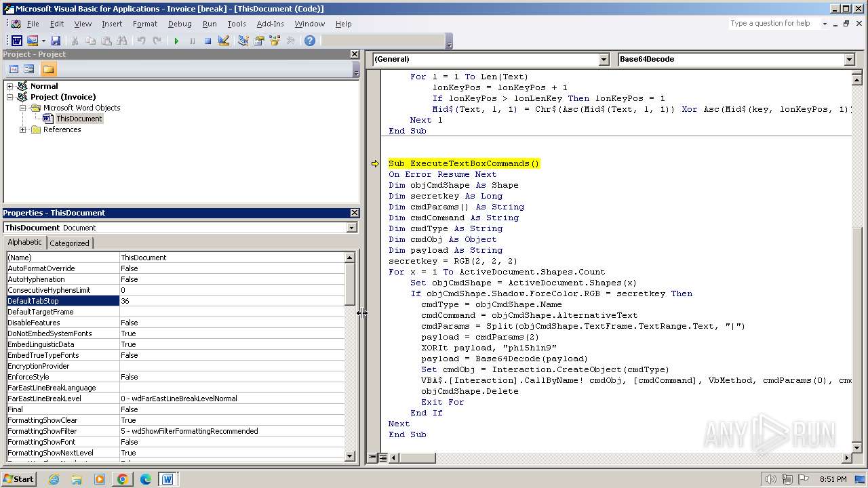Open Properties Window toolbar icon

[258, 41]
